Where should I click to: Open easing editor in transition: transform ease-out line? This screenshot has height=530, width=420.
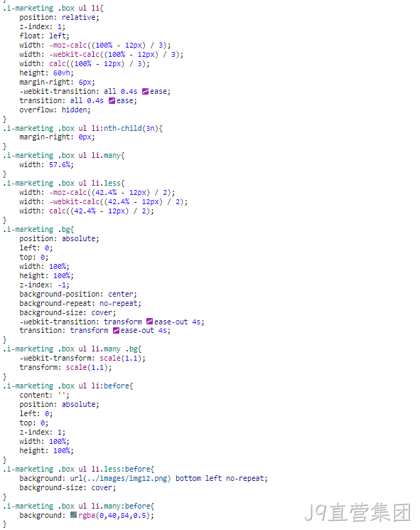coord(116,331)
